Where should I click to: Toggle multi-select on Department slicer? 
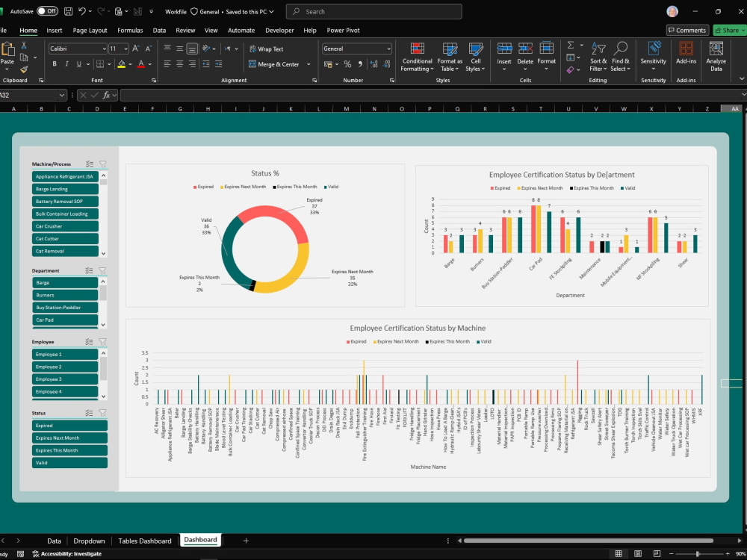[x=89, y=270]
